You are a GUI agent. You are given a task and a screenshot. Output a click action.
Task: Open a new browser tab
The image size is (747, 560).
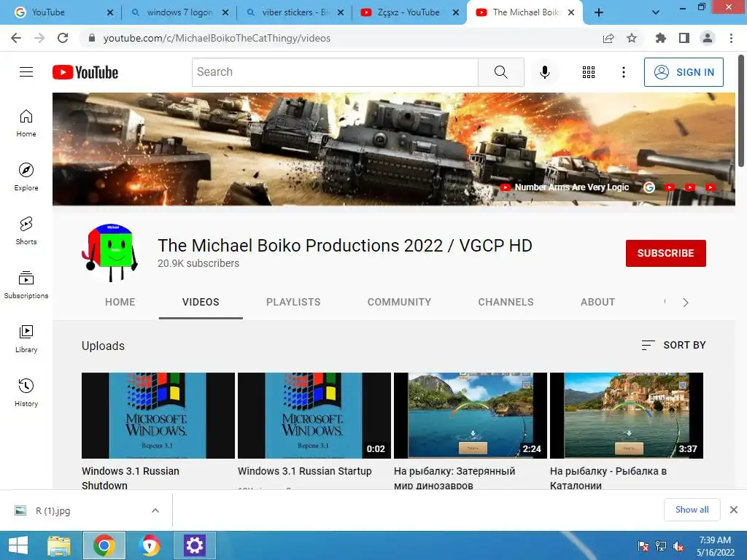599,12
